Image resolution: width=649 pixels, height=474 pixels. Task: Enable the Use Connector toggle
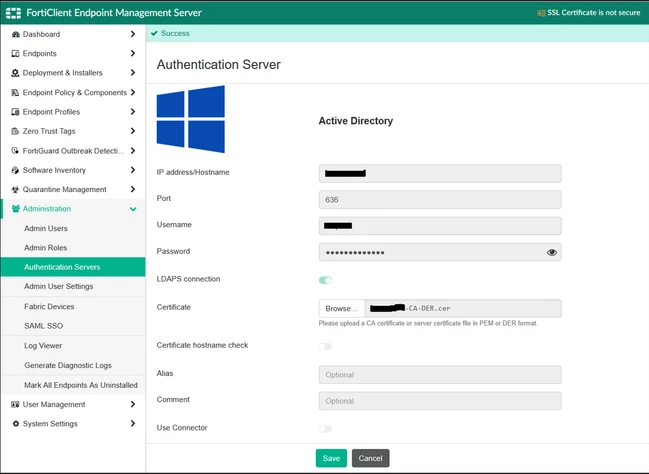pyautogui.click(x=325, y=429)
